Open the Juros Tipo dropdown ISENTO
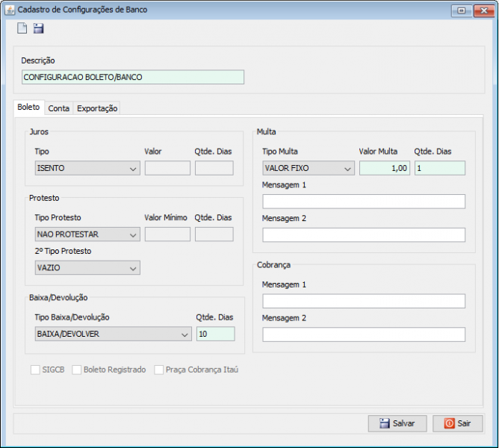The image size is (499, 448). [x=87, y=168]
